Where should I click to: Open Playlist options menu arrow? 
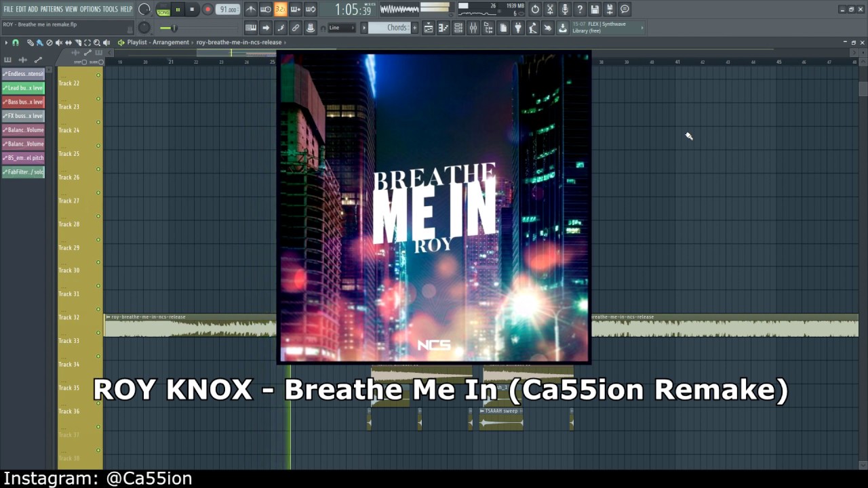click(x=6, y=43)
